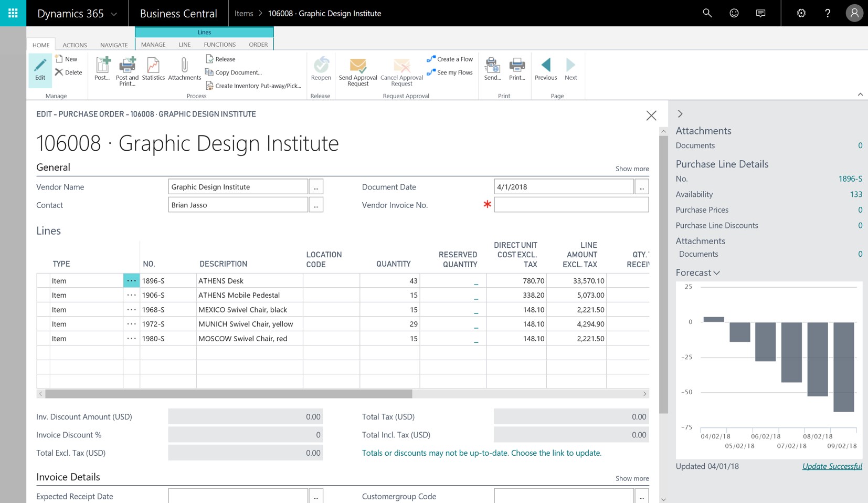Image resolution: width=868 pixels, height=503 pixels.
Task: Click Create a Flow action
Action: (450, 59)
